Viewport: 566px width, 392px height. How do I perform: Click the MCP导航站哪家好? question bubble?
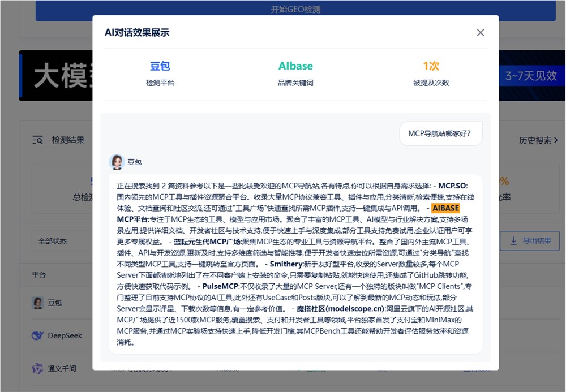[x=440, y=134]
